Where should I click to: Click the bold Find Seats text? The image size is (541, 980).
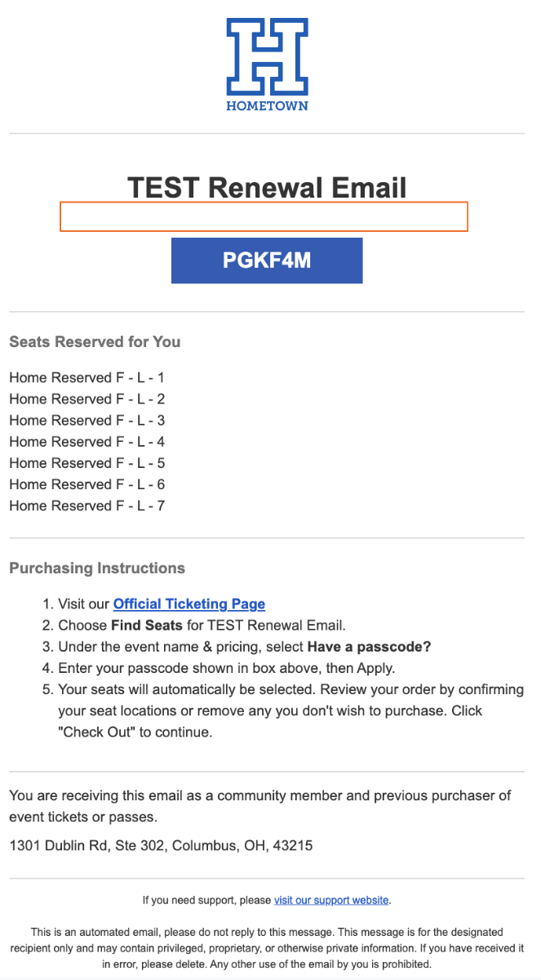(x=140, y=626)
